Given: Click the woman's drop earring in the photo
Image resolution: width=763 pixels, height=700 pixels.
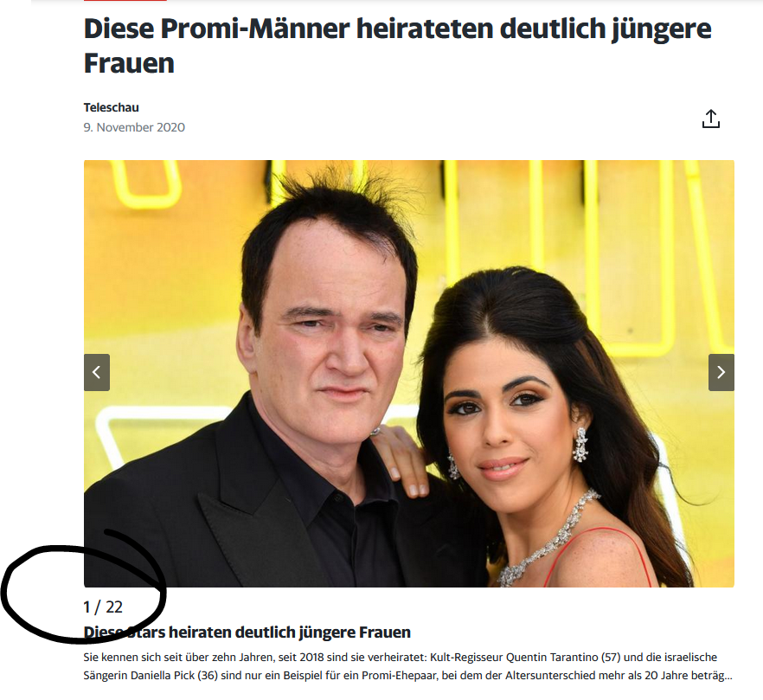Looking at the screenshot, I should coord(580,445).
